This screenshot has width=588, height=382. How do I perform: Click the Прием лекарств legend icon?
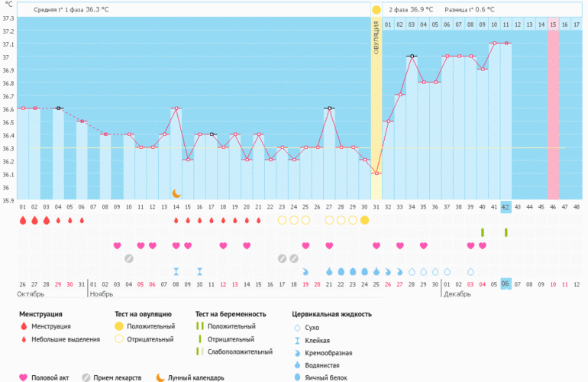pos(87,377)
